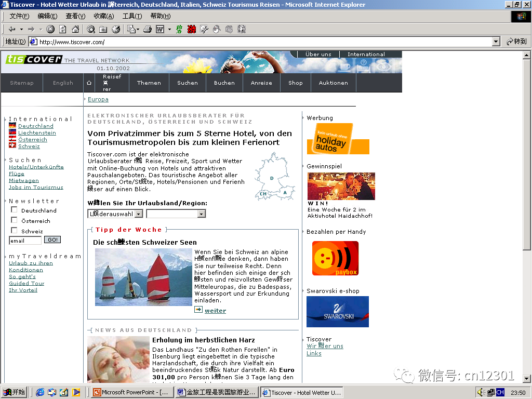Open the History globe toolbar icon
This screenshot has width=532, height=399.
116,30
